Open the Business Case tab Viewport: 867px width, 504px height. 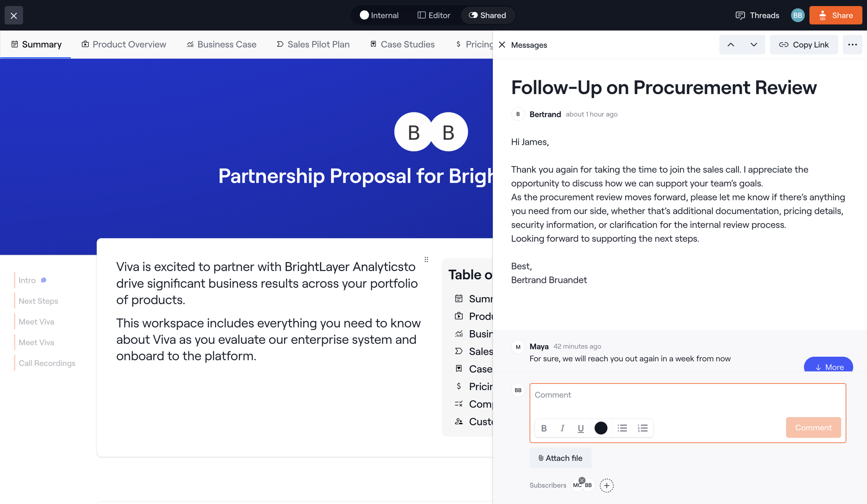221,44
